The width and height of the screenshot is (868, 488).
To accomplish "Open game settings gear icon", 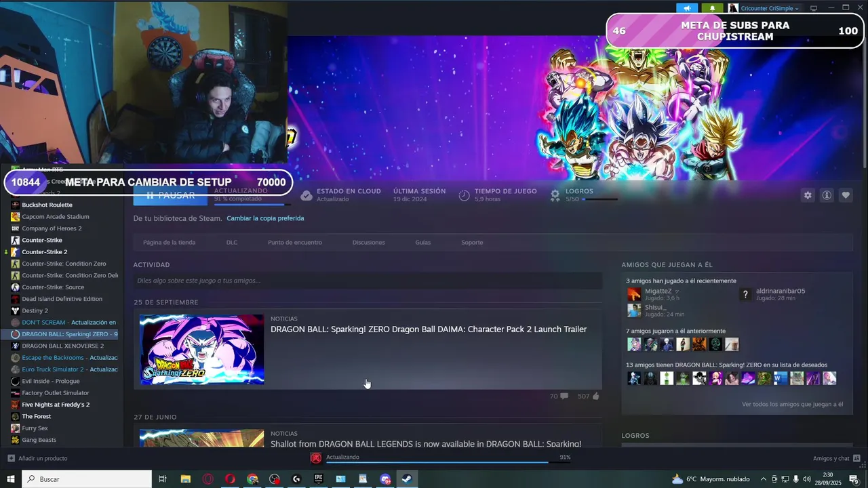I will [x=808, y=195].
